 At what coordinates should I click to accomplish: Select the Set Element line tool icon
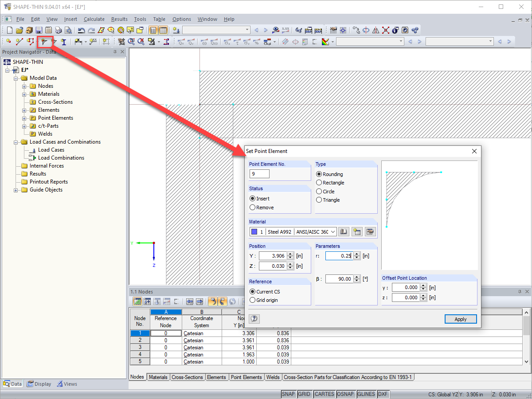20,42
